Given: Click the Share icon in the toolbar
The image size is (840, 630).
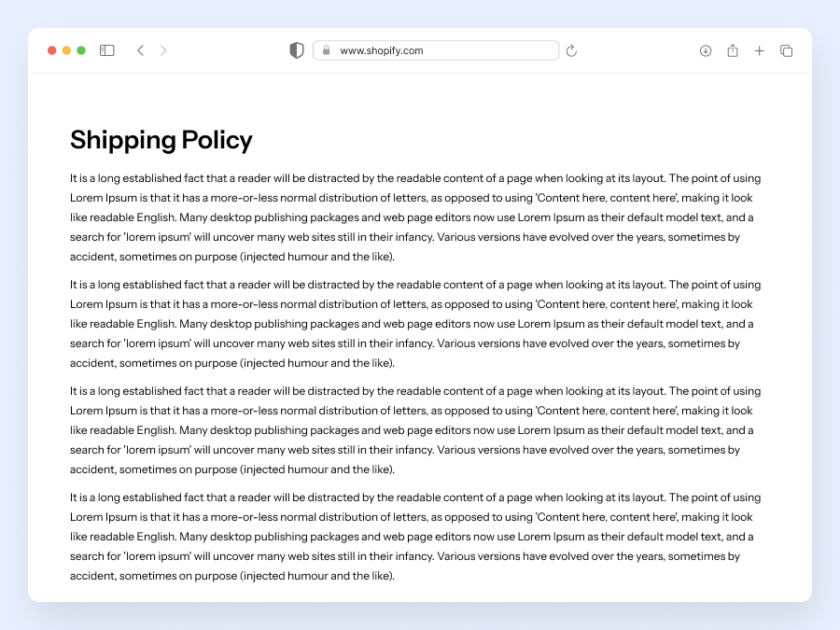Looking at the screenshot, I should [x=733, y=50].
